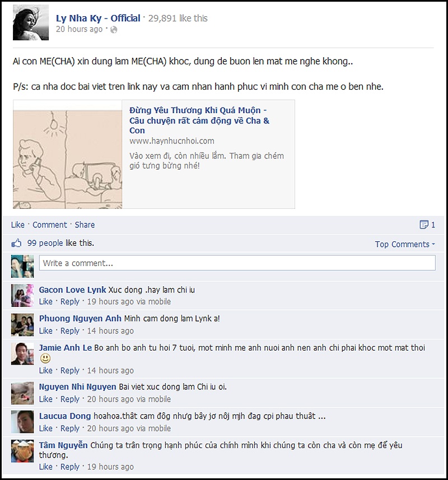Image resolution: width=448 pixels, height=480 pixels.
Task: Click the 20 hours ago post timestamp
Action: pyautogui.click(x=79, y=29)
